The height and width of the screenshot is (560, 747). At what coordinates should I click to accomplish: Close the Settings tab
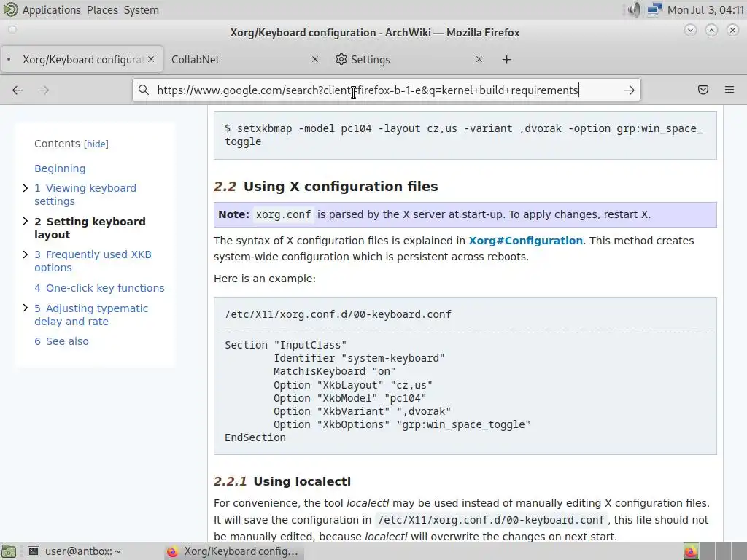(479, 60)
